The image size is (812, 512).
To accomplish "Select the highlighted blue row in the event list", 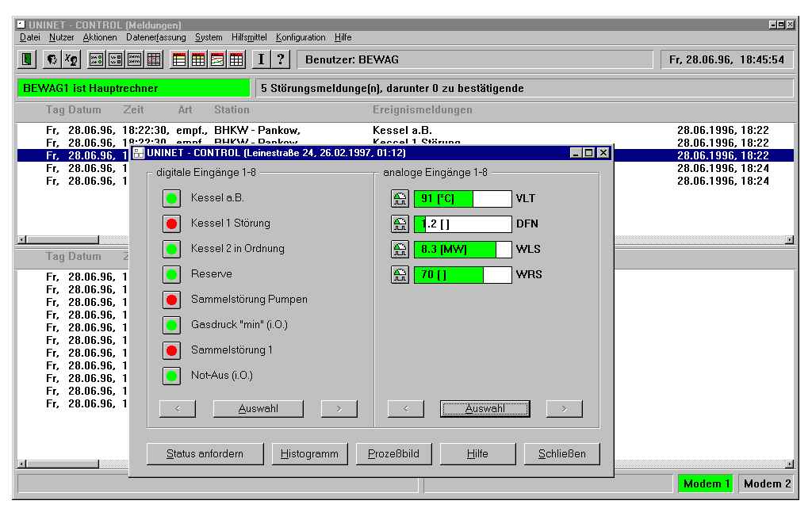I will point(405,155).
